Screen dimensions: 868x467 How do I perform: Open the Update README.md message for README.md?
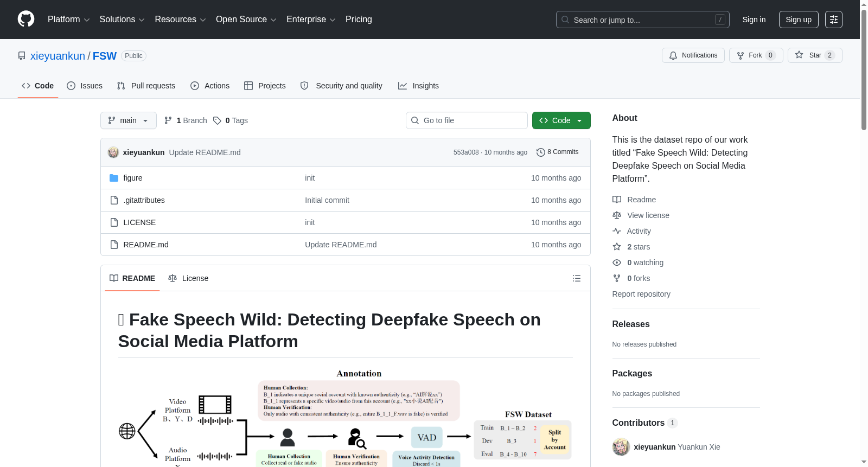(341, 245)
